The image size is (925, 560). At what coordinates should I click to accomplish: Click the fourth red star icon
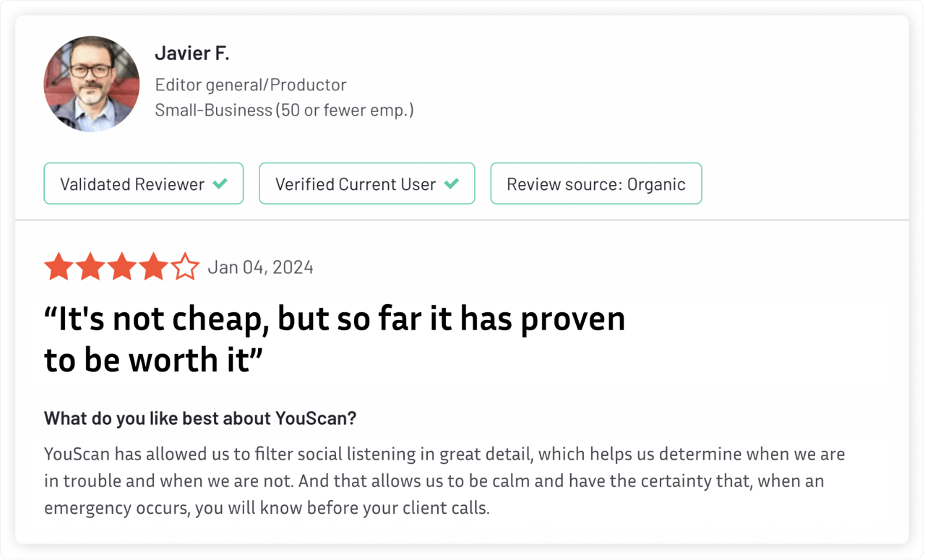click(155, 267)
